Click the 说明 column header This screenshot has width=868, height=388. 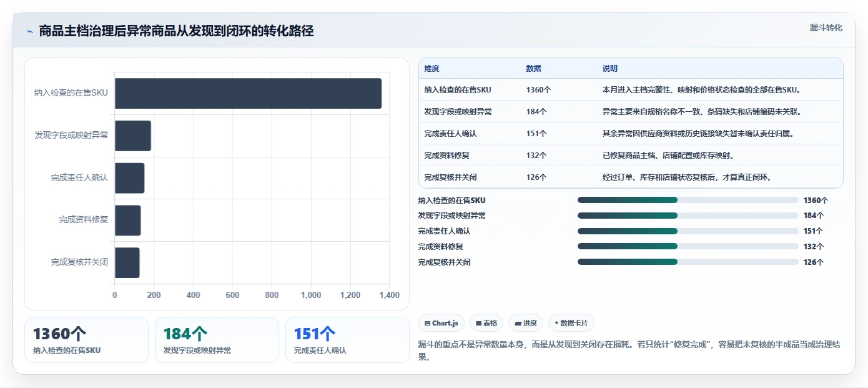pyautogui.click(x=610, y=69)
